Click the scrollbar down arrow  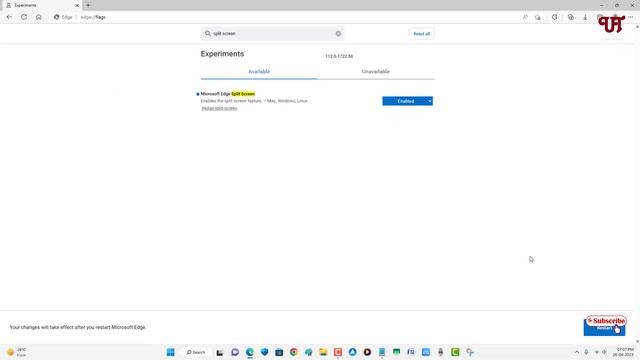point(637,342)
